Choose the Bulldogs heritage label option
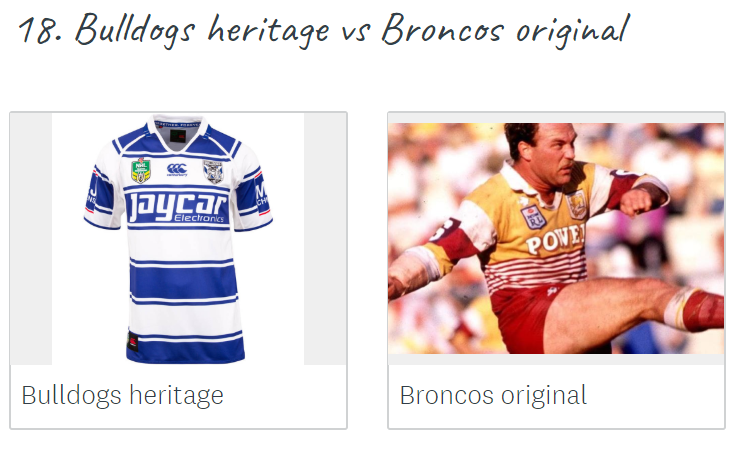This screenshot has height=470, width=734. click(123, 396)
